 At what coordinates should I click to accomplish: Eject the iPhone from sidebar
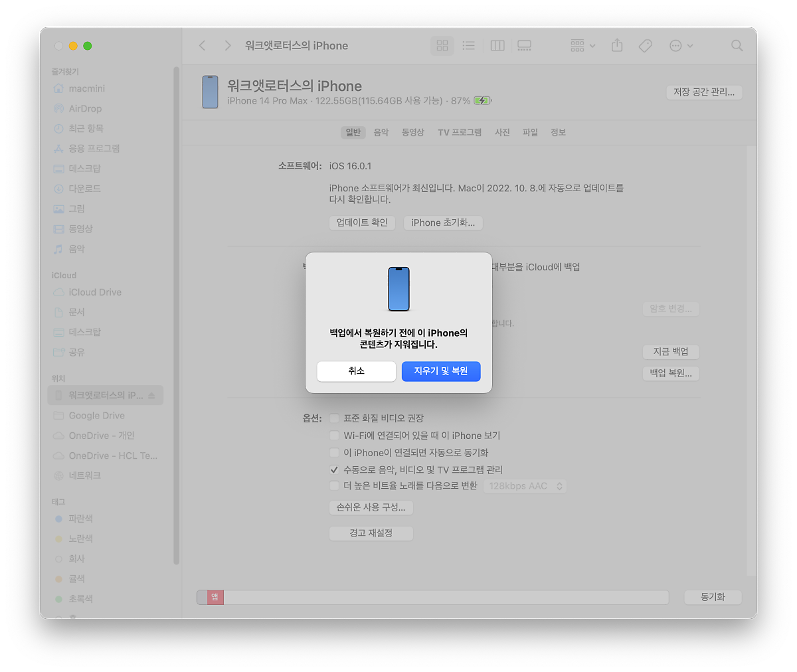pos(151,395)
